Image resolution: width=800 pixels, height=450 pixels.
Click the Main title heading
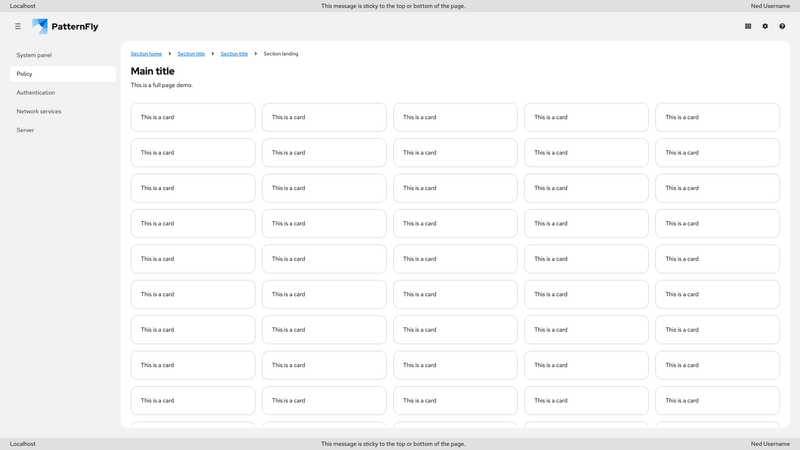pyautogui.click(x=153, y=71)
